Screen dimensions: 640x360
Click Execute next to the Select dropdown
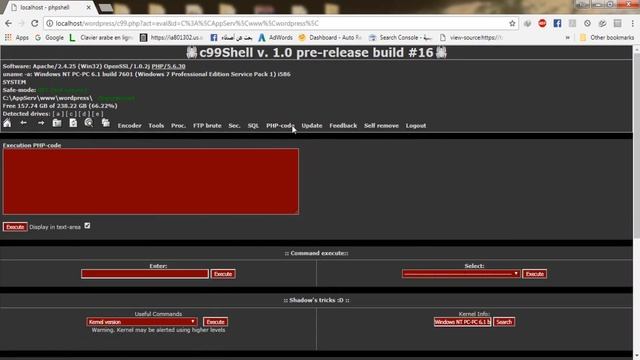pos(534,274)
